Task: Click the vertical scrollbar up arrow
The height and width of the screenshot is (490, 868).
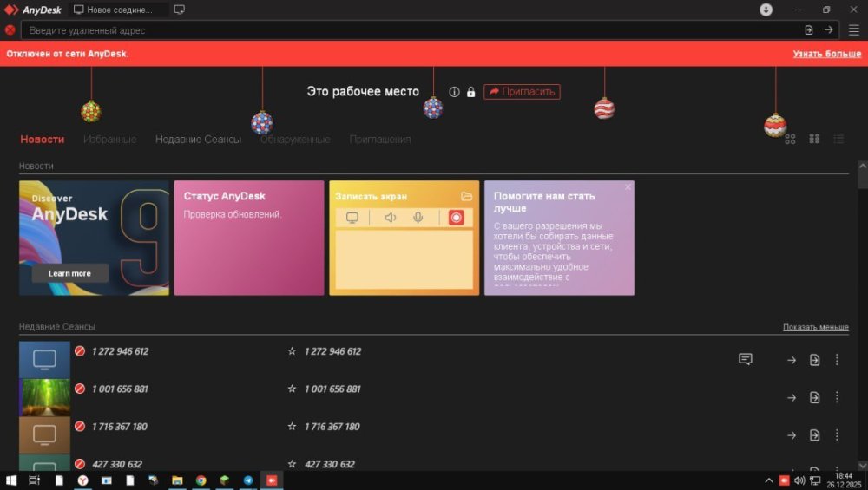Action: click(x=863, y=166)
